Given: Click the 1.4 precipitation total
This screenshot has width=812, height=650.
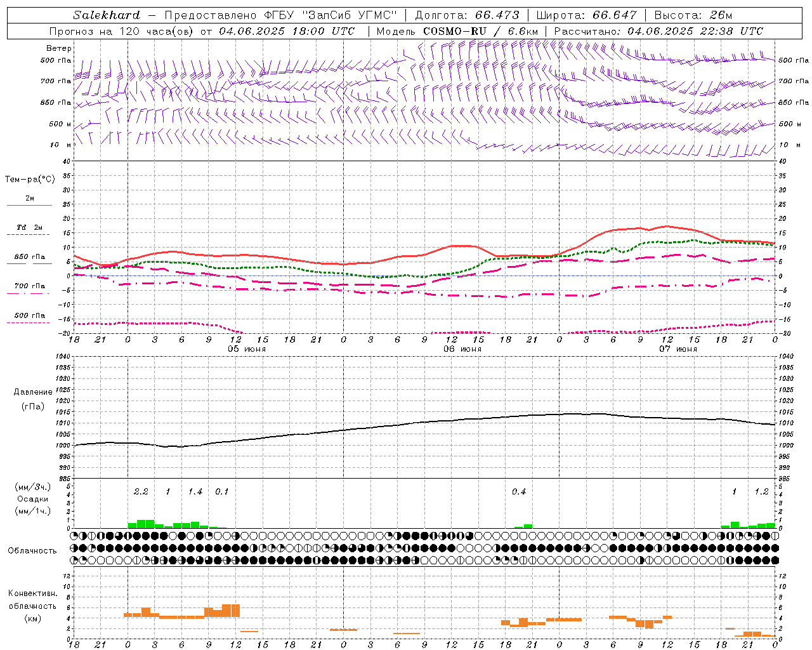Looking at the screenshot, I should point(195,492).
